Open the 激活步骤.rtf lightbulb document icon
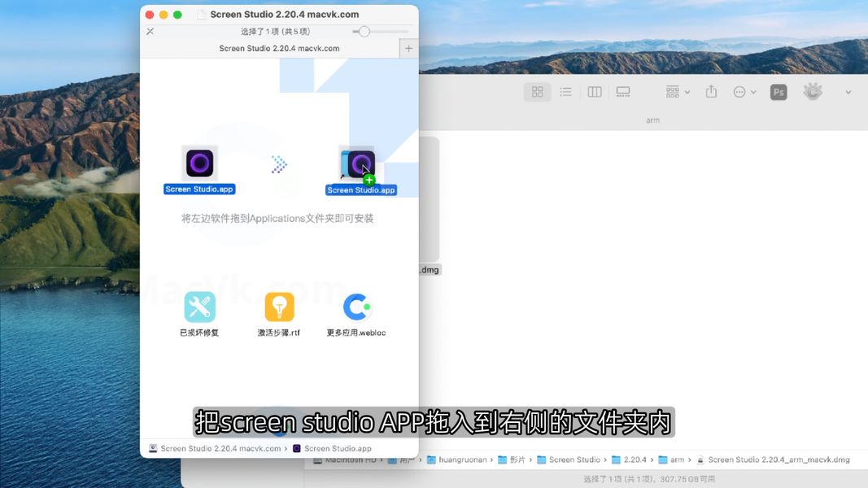The image size is (868, 488). click(x=279, y=307)
